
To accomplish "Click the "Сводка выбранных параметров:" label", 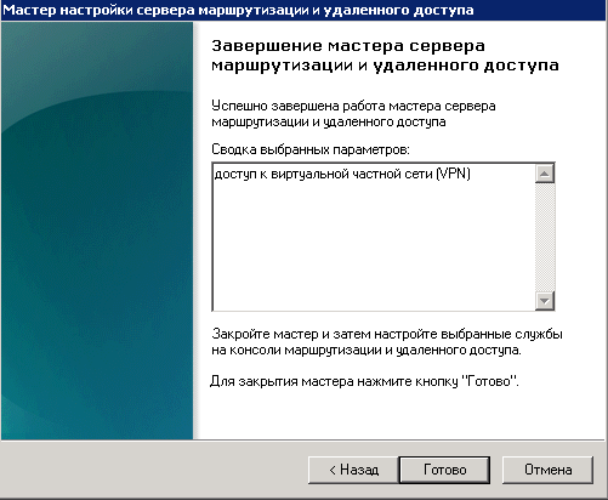I will pyautogui.click(x=312, y=149).
